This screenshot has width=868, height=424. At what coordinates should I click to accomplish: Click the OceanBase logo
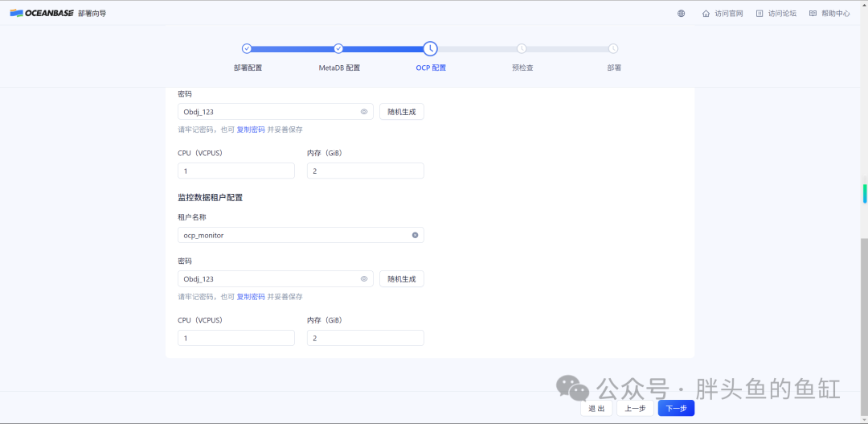coord(42,14)
